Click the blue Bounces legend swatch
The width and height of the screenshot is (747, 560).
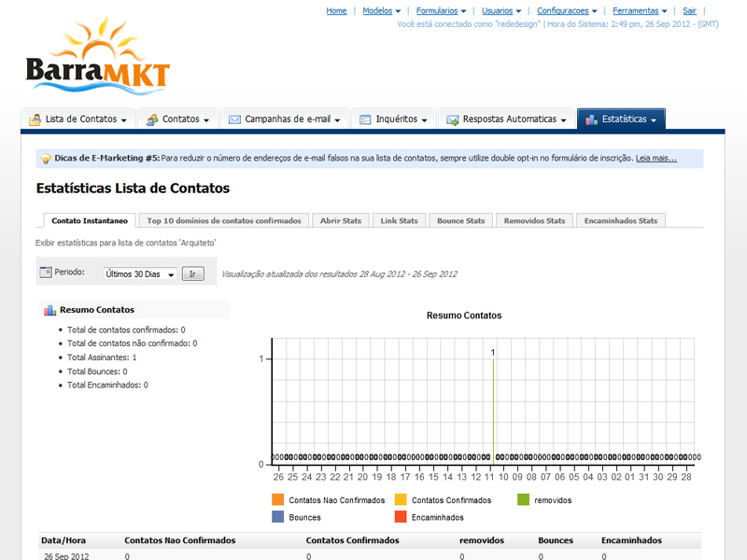(x=277, y=517)
